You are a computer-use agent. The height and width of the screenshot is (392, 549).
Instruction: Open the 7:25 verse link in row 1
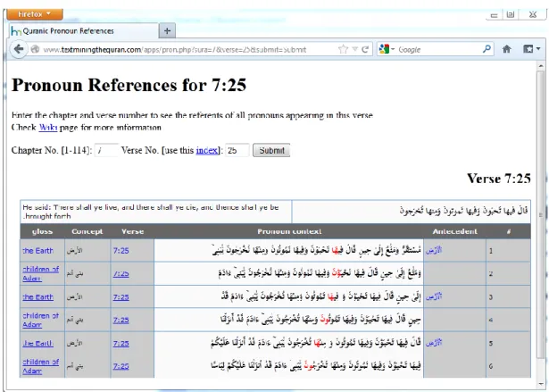pyautogui.click(x=121, y=251)
